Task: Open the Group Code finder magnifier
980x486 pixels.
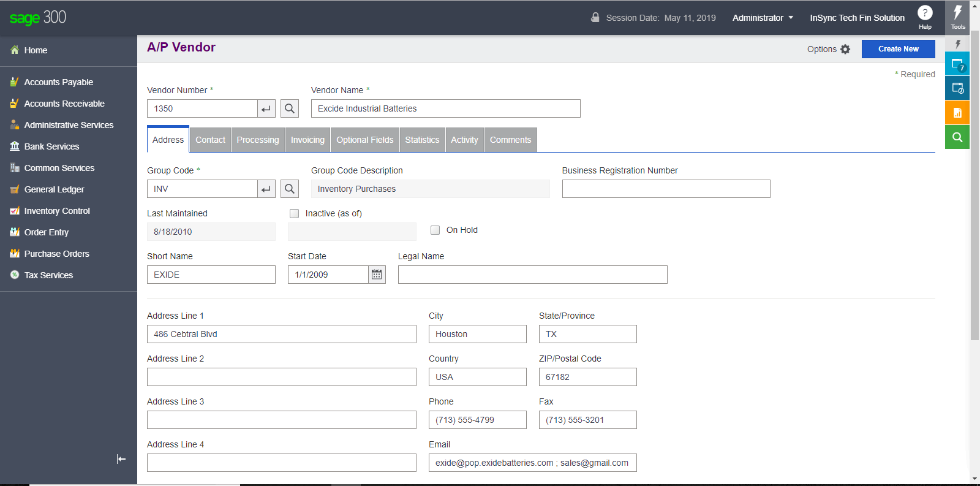Action: 290,189
